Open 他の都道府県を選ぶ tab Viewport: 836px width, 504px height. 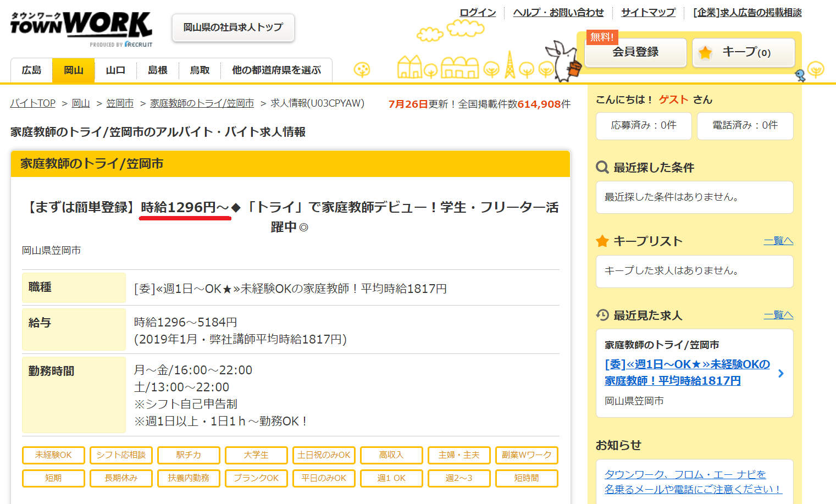pyautogui.click(x=276, y=70)
